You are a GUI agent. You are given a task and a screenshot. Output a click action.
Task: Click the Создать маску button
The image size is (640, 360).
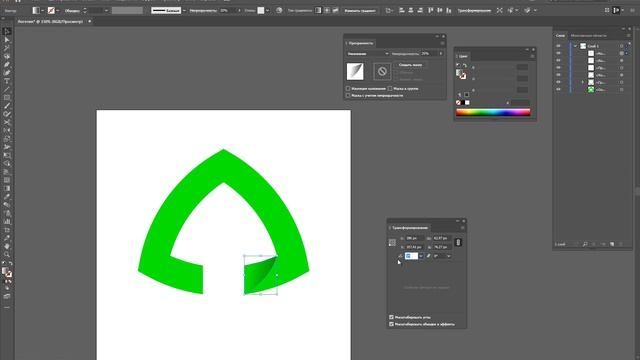[x=410, y=65]
